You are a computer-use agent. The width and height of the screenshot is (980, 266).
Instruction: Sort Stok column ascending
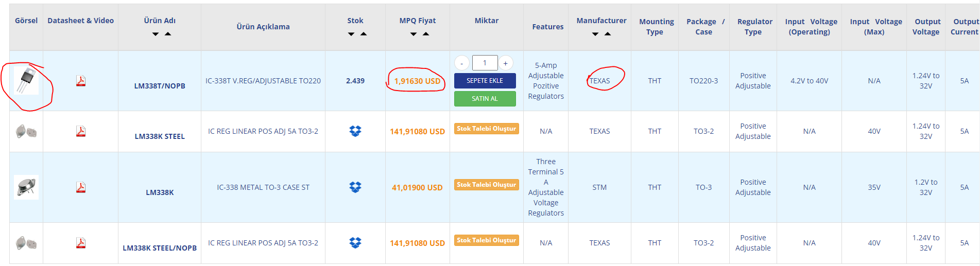click(364, 34)
